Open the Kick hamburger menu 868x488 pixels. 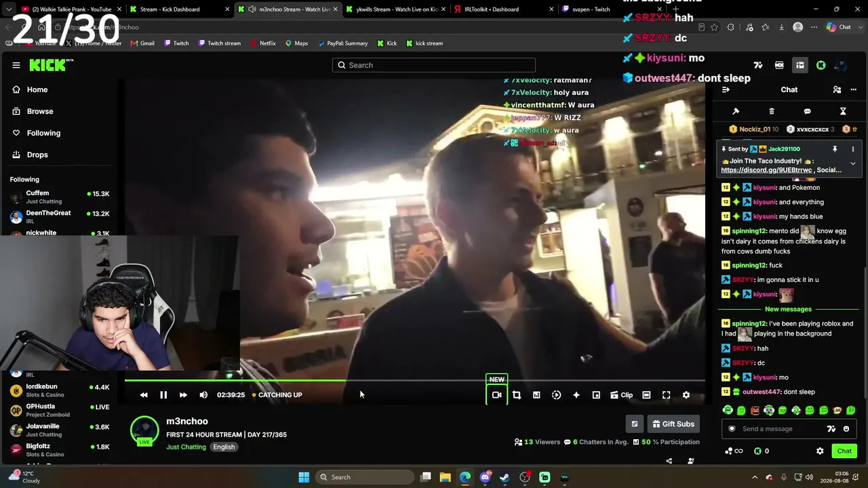[16, 65]
